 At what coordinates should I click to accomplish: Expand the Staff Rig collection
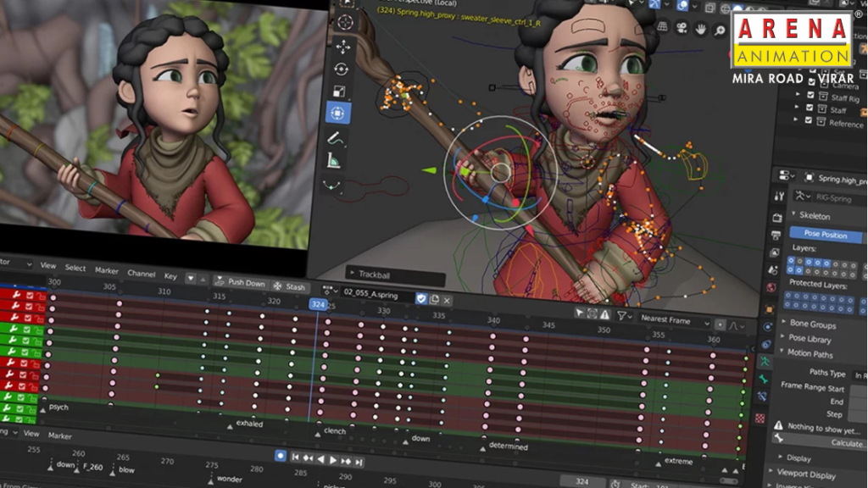[x=798, y=93]
